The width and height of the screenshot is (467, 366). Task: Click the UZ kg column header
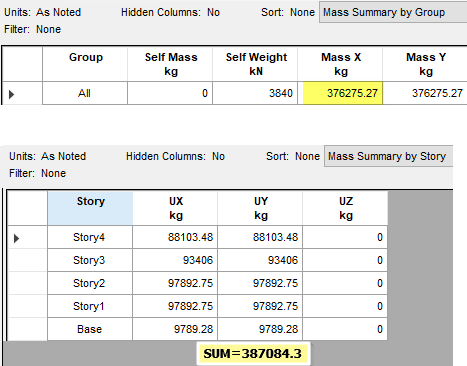click(x=345, y=208)
